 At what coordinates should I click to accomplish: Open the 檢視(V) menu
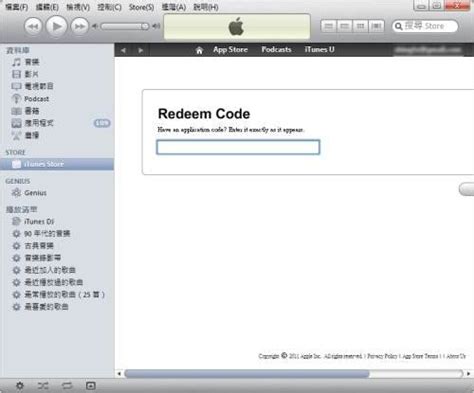78,7
